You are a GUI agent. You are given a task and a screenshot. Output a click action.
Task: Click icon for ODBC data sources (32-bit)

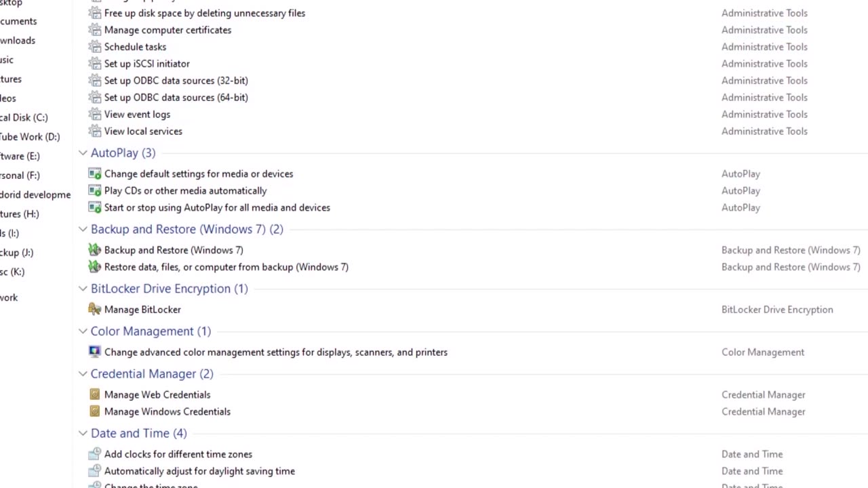95,81
